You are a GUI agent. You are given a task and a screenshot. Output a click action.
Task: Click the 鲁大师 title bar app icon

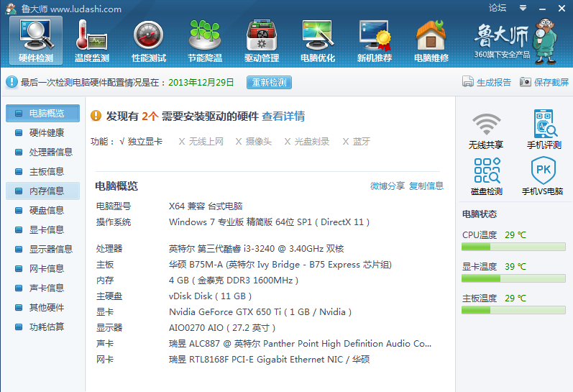[12, 9]
